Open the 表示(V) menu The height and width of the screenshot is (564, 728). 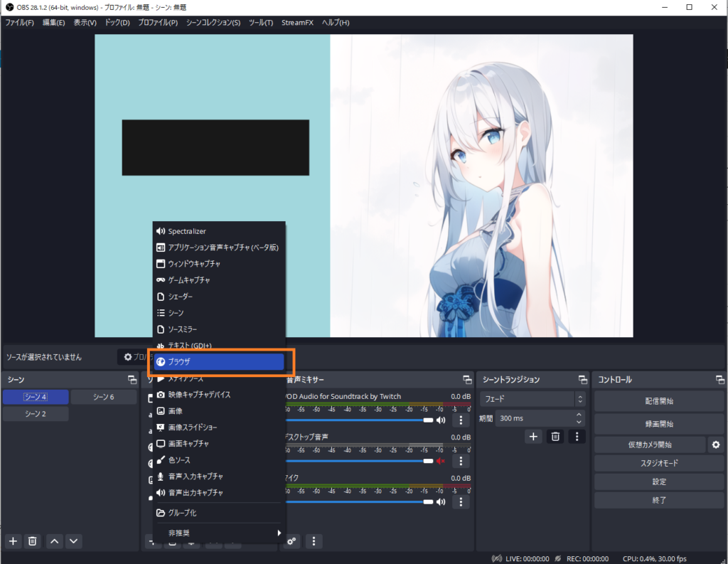(85, 22)
